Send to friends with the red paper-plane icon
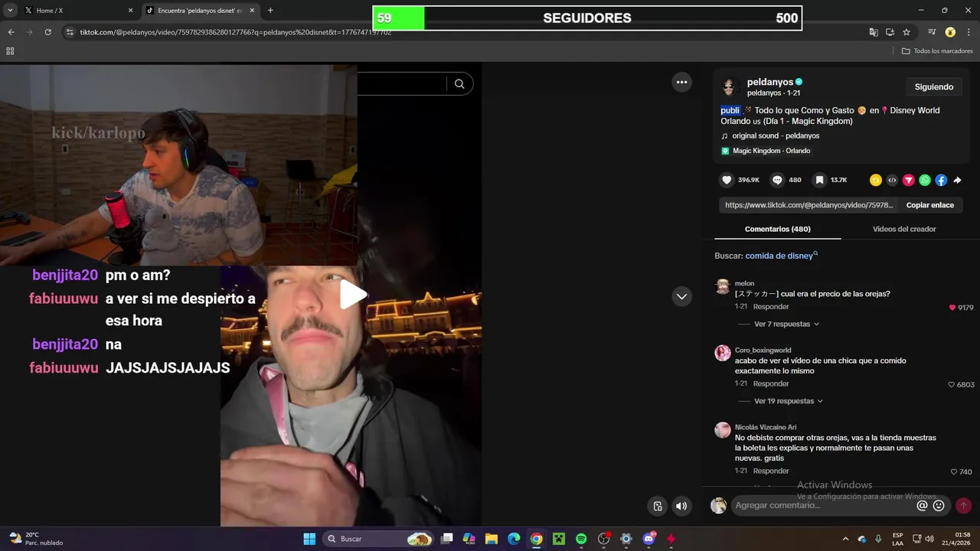 click(x=909, y=181)
